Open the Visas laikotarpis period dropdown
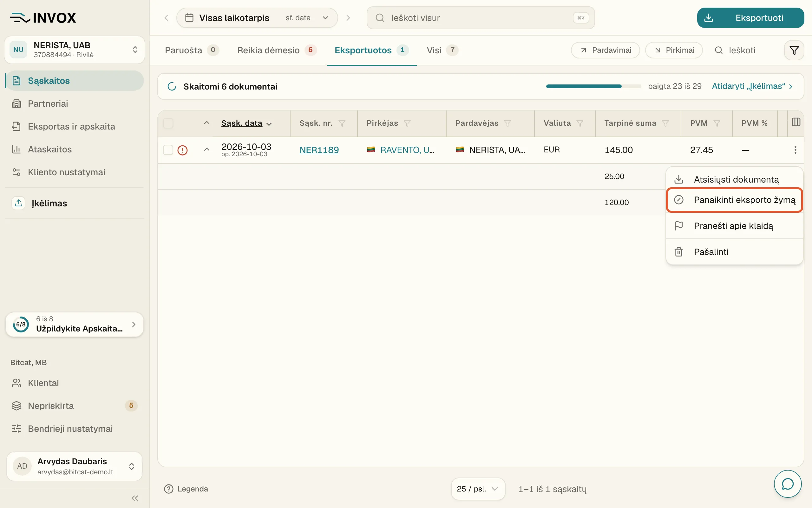Screen dimensions: 812x508 (x=257, y=18)
